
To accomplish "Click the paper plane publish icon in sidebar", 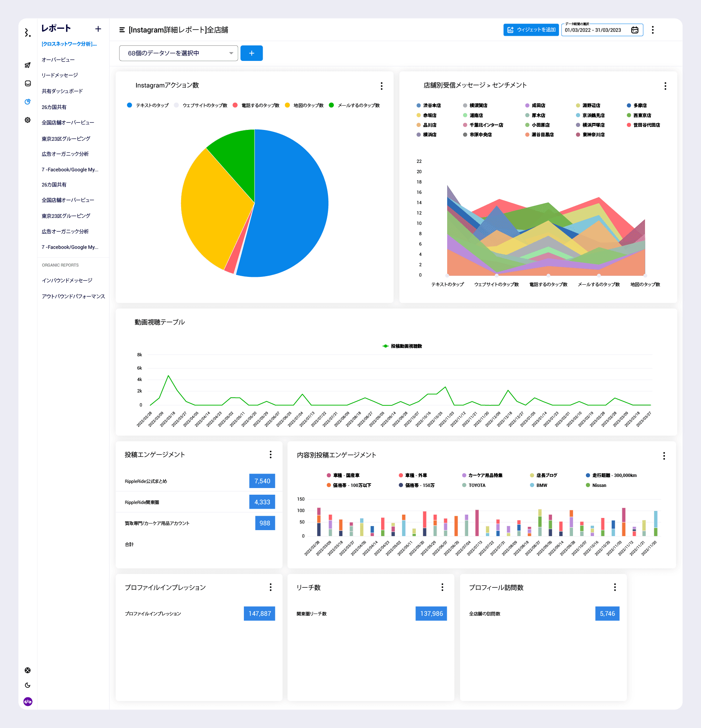I will (x=27, y=65).
